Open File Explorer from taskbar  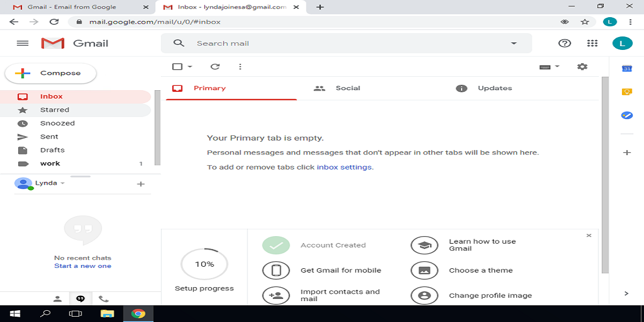point(108,314)
